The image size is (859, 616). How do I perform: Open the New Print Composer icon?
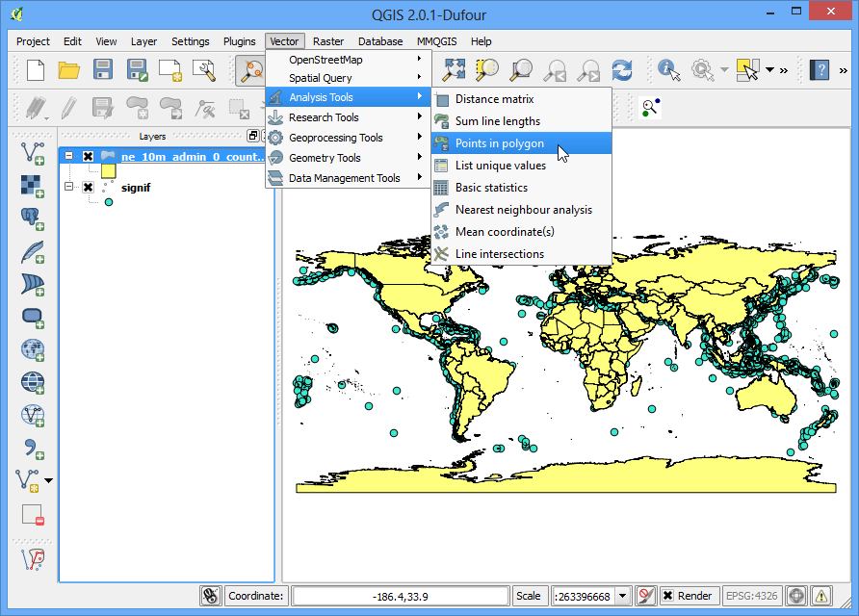pos(169,70)
